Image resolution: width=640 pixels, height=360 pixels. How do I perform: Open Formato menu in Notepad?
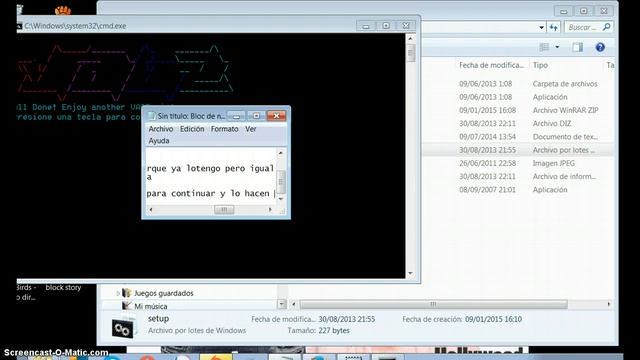coord(224,129)
